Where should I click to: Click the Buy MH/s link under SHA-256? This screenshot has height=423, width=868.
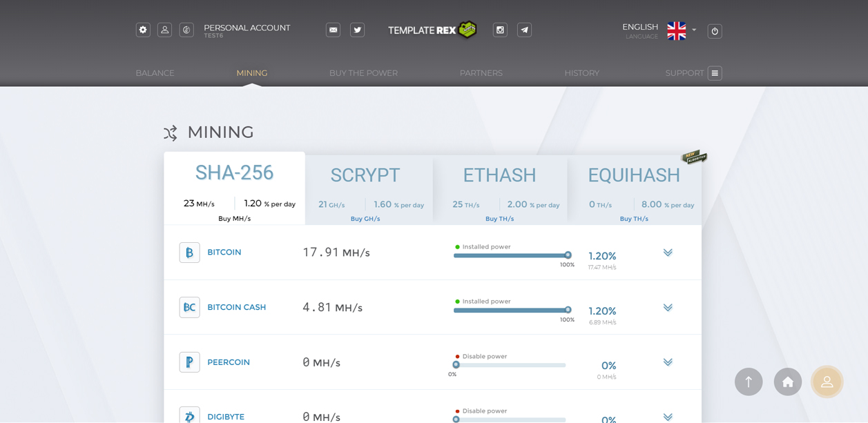tap(235, 219)
